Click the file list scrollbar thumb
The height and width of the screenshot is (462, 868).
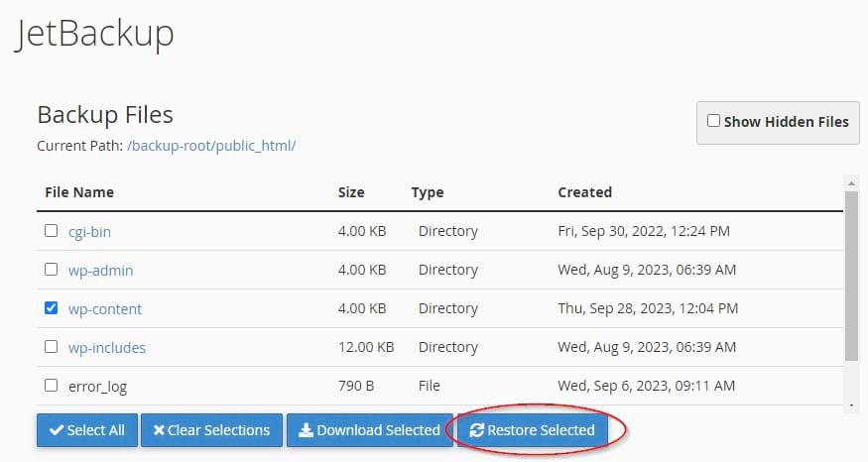[x=850, y=276]
